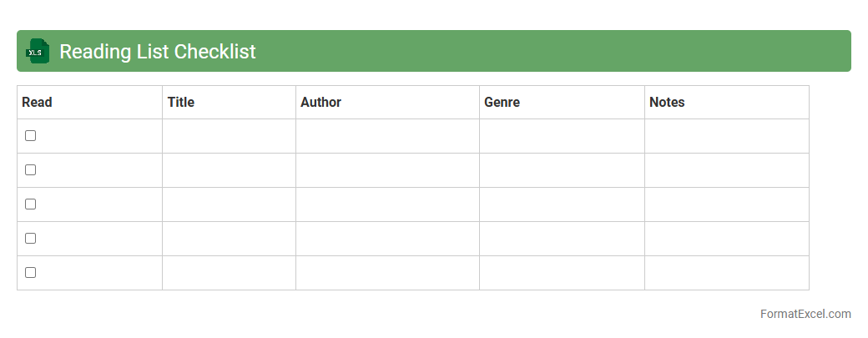Select second row Genre cell
Viewport: 868px width, 338px height.
(x=562, y=170)
